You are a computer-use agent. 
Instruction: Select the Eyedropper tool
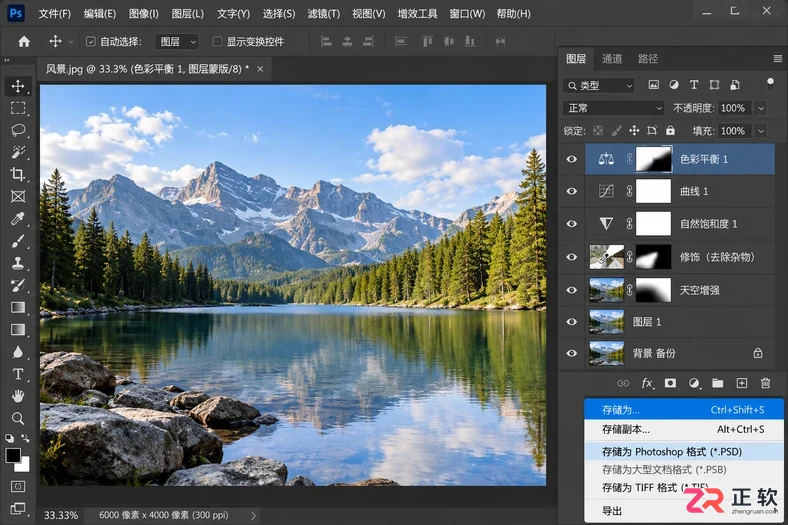(x=18, y=219)
